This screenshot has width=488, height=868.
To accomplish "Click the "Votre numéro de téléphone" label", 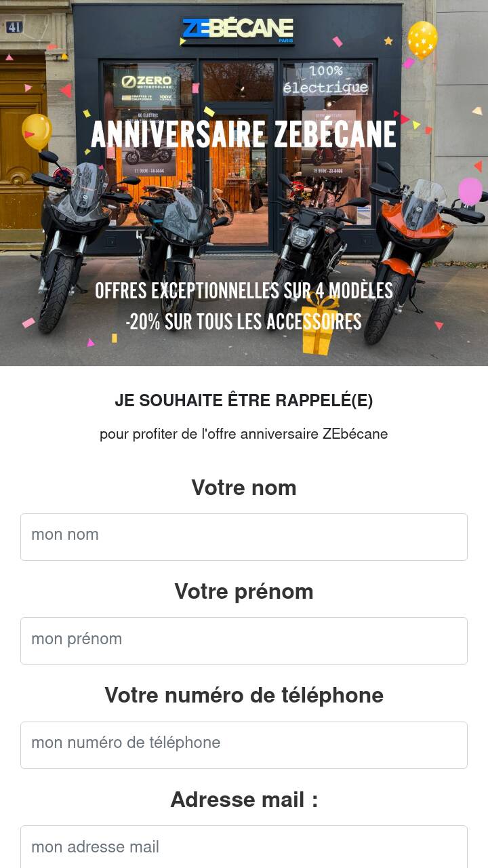I will (x=244, y=695).
